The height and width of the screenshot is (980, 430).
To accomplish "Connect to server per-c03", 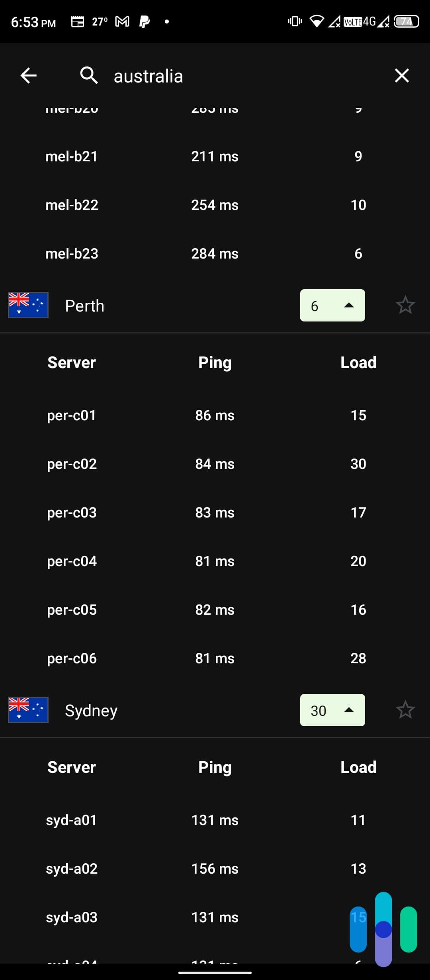I will (72, 512).
